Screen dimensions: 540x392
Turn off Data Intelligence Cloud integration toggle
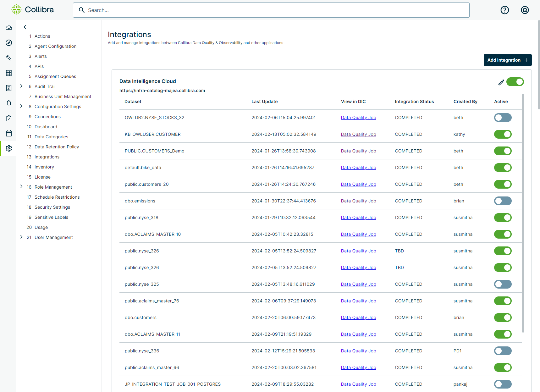point(515,82)
